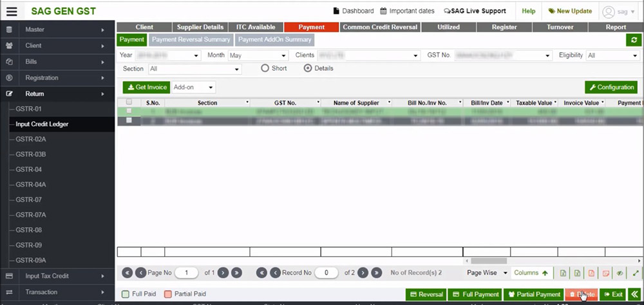The height and width of the screenshot is (305, 644).
Task: Click the PDF export icon
Action: pos(591,273)
